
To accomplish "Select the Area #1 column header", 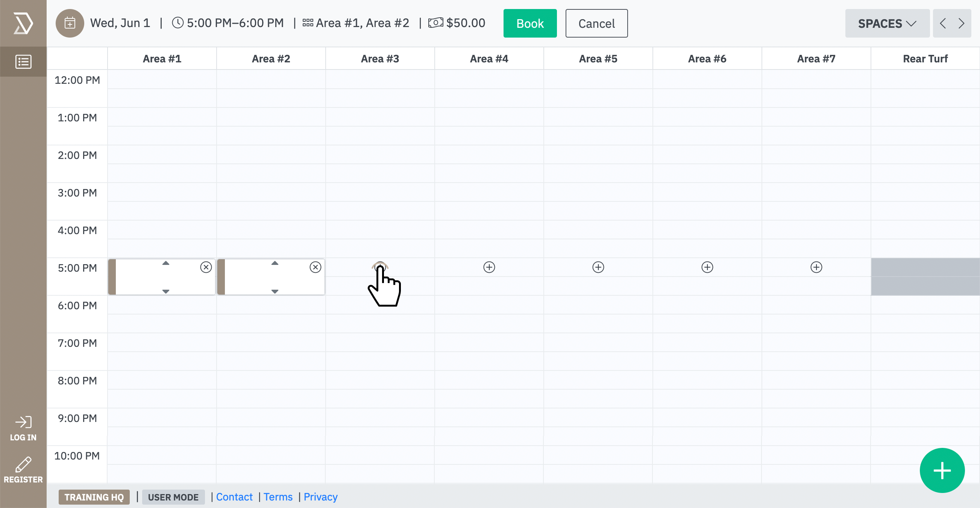I will (x=162, y=59).
